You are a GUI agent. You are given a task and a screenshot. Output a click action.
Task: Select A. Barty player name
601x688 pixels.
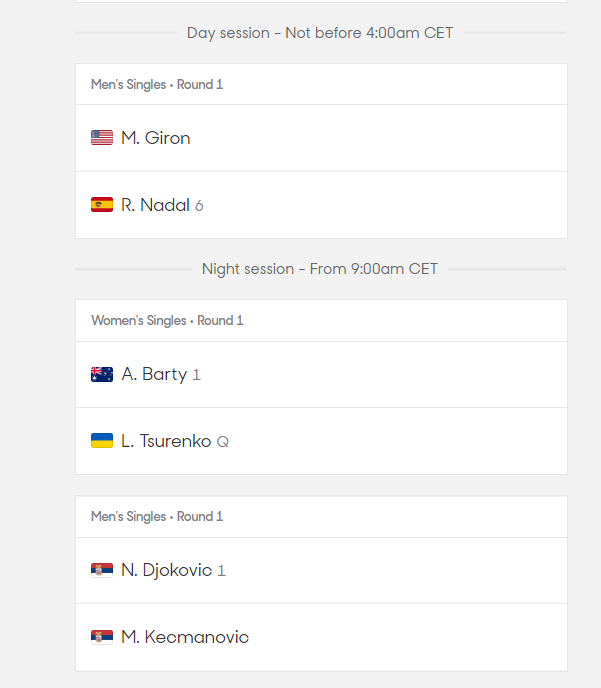(154, 374)
